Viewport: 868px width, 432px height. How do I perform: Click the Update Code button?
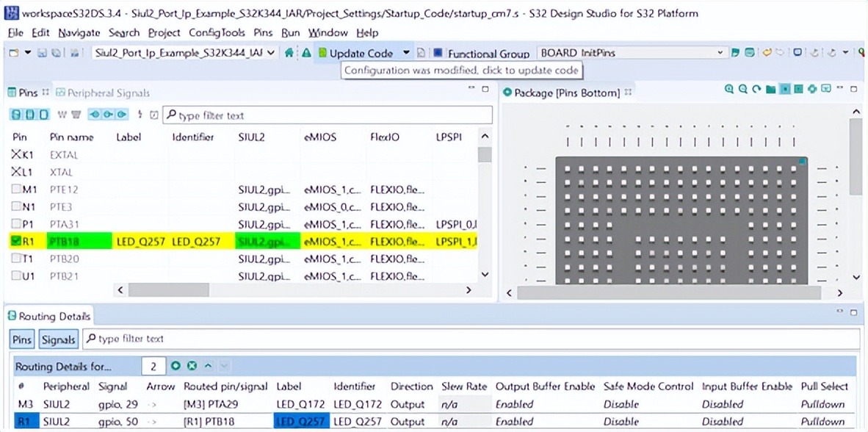click(362, 53)
